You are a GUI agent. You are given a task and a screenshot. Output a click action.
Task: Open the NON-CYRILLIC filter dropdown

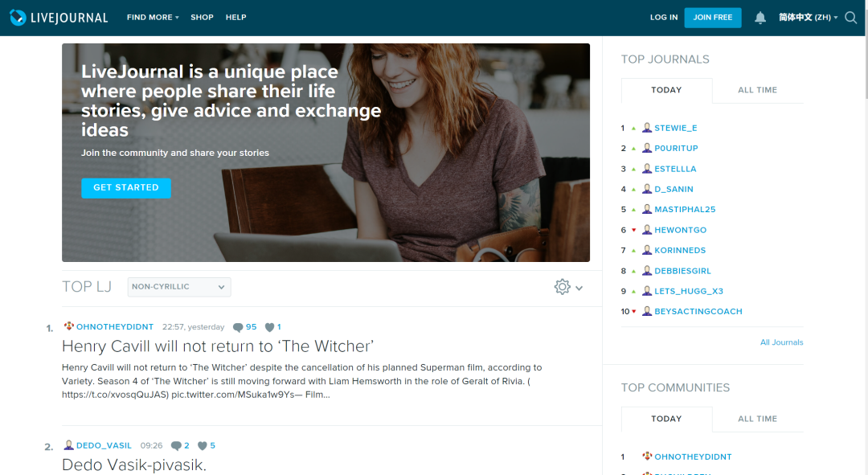click(x=179, y=287)
